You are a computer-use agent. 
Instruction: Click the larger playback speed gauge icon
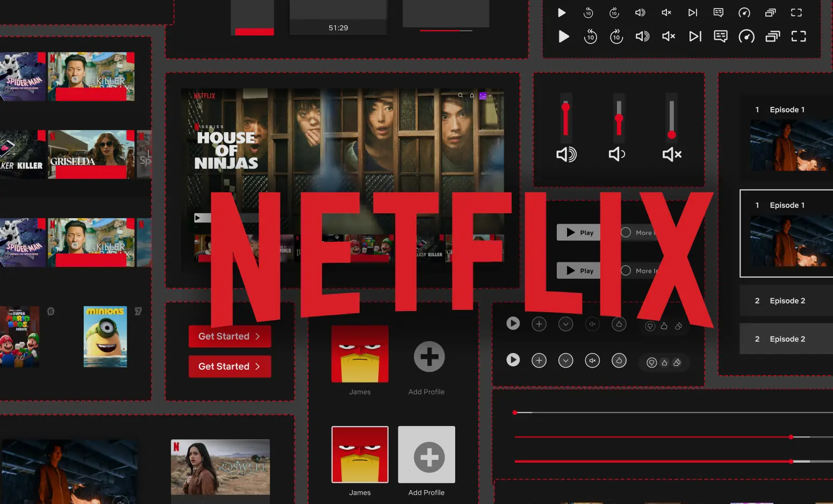[x=746, y=37]
